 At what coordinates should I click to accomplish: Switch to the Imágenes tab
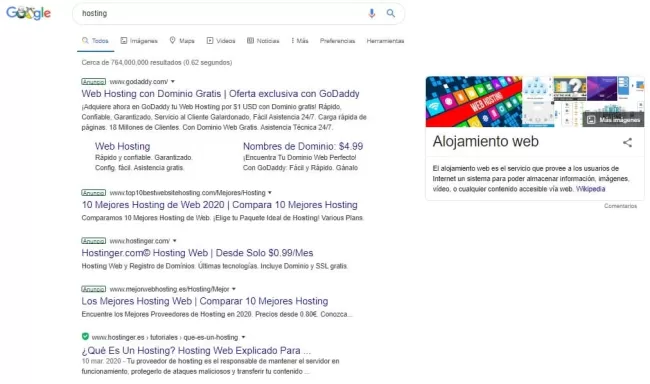pos(139,41)
